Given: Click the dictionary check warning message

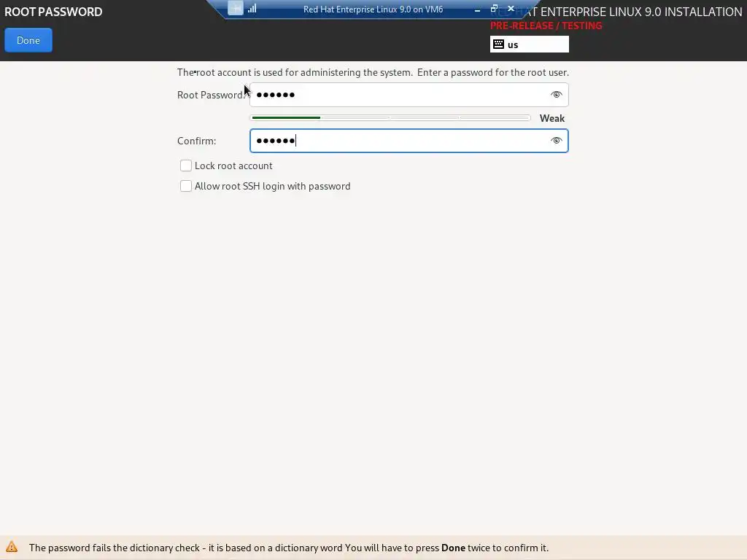Looking at the screenshot, I should click(289, 548).
